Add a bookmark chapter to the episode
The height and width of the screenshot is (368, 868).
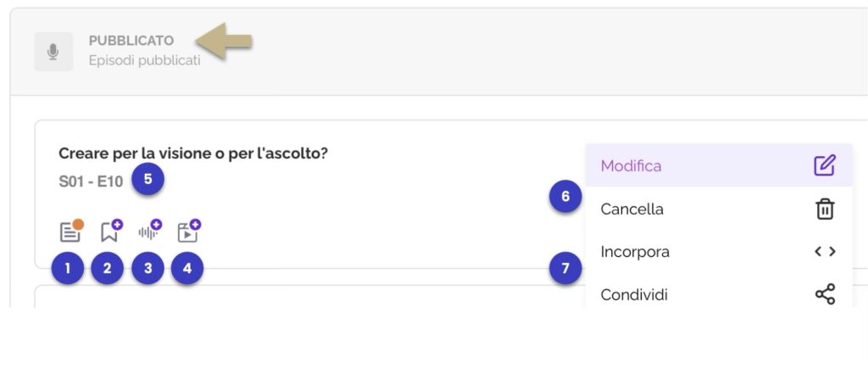click(x=111, y=231)
